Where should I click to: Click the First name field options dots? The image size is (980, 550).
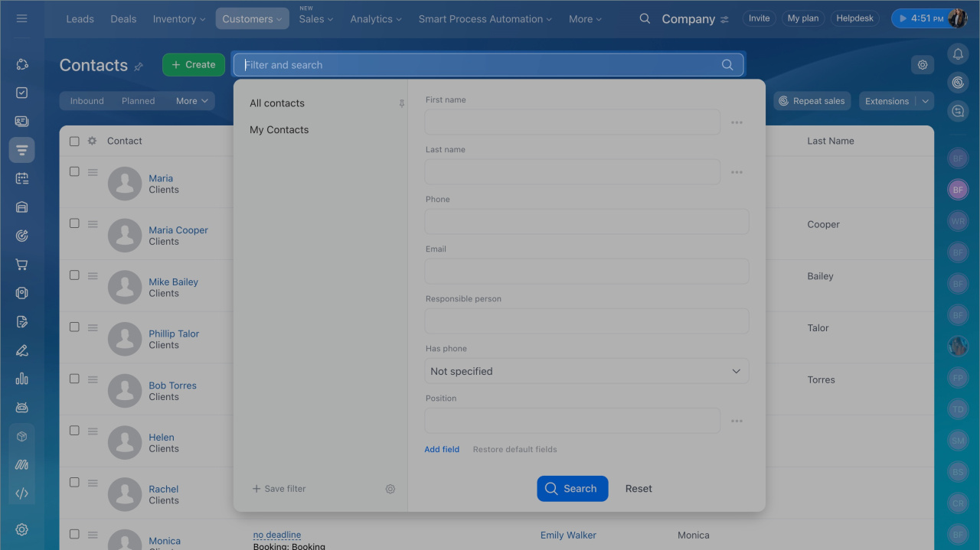pyautogui.click(x=737, y=122)
